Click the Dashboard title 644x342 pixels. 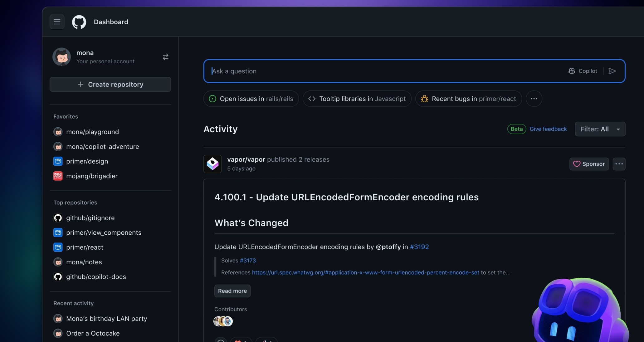pyautogui.click(x=111, y=22)
